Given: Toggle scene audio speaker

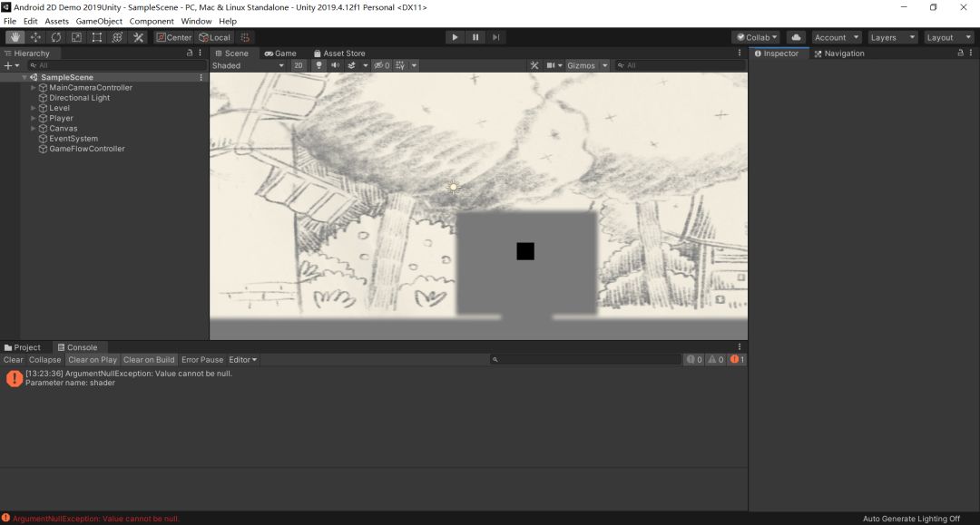Looking at the screenshot, I should 335,65.
